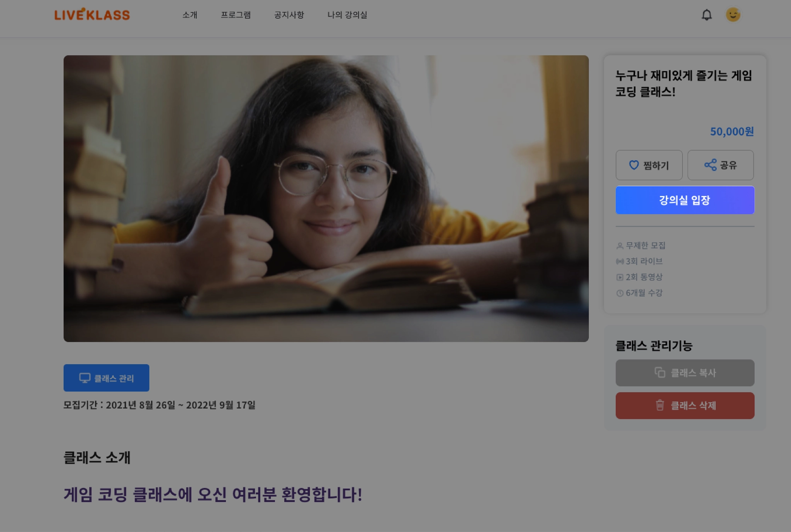This screenshot has height=532, width=791.
Task: Click the class cover photo
Action: point(326,199)
